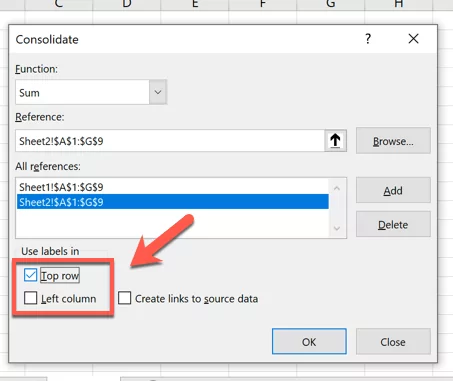Confirm consolidation with the OK button
453x381 pixels.
point(309,342)
